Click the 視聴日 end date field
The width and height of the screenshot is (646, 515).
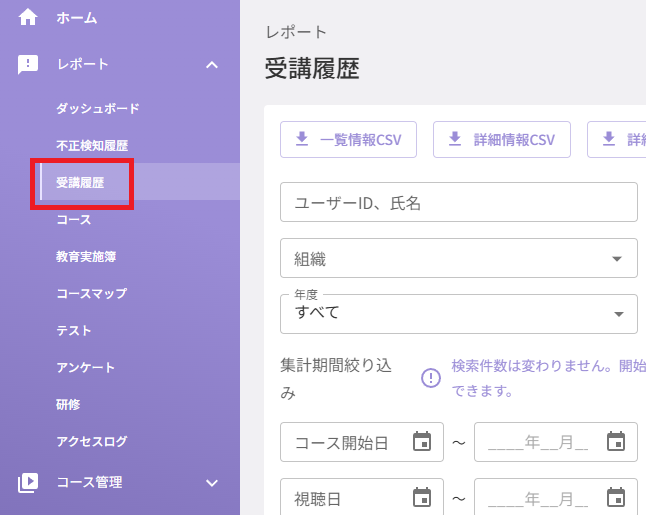pos(556,497)
